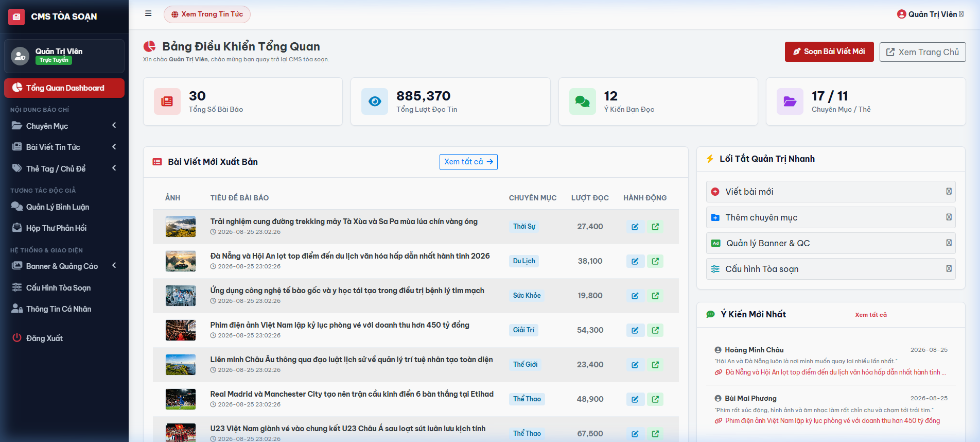Open article link under Bùi Mai Phương's comment
The image size is (980, 442).
(x=828, y=421)
